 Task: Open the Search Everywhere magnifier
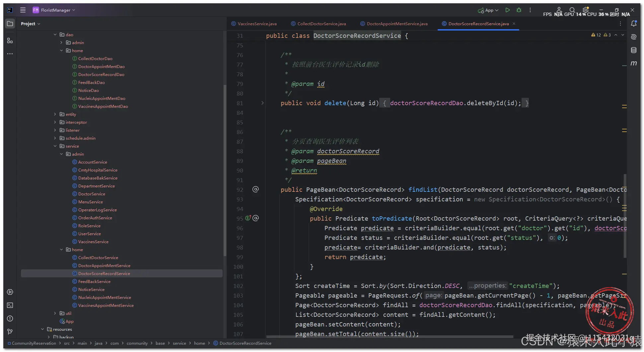pos(572,10)
